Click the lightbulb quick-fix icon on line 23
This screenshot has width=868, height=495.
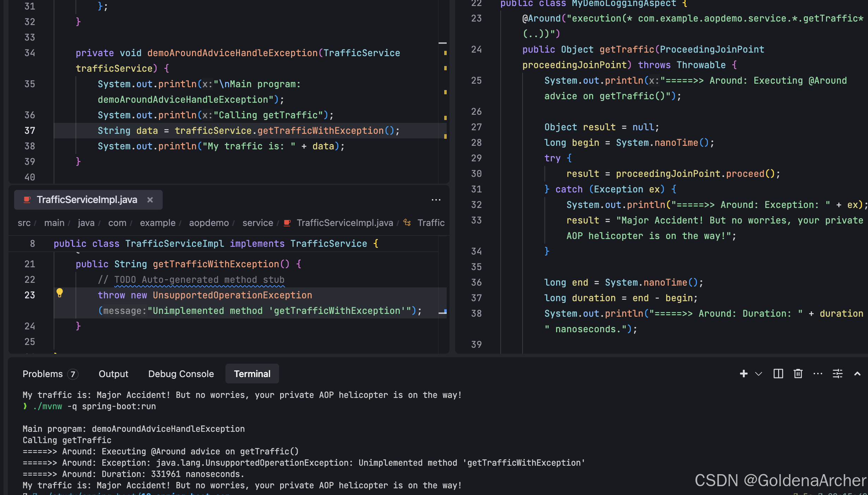click(x=60, y=293)
